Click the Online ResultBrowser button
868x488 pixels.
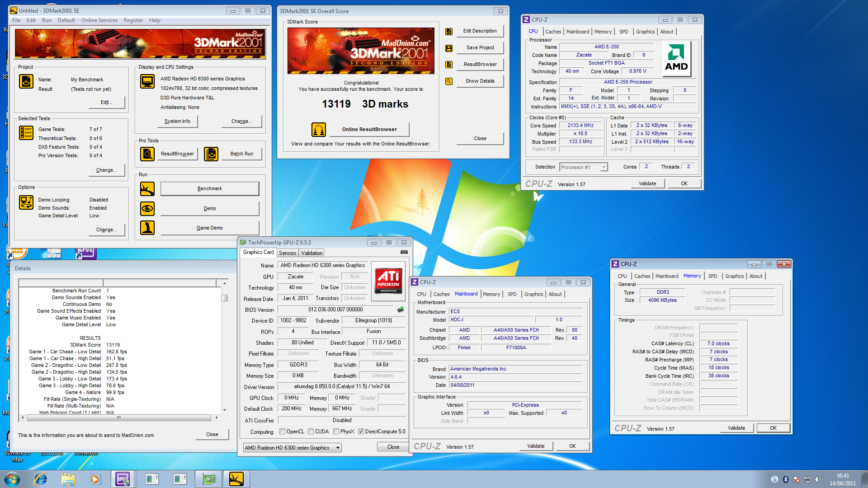click(x=369, y=129)
